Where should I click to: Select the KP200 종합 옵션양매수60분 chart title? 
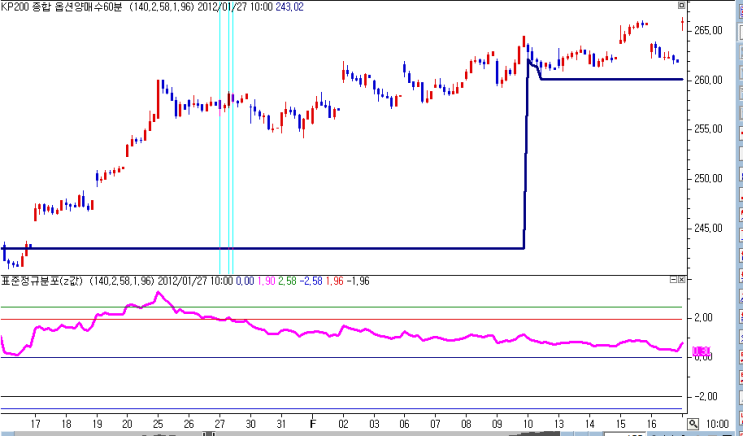point(62,7)
